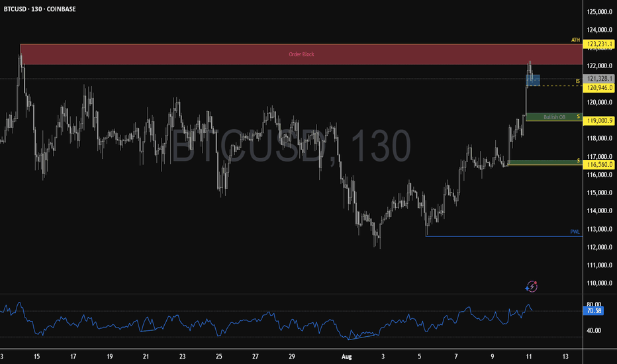The height and width of the screenshot is (364, 617).
Task: Click the sparkle lightning icon on chart
Action: click(531, 287)
